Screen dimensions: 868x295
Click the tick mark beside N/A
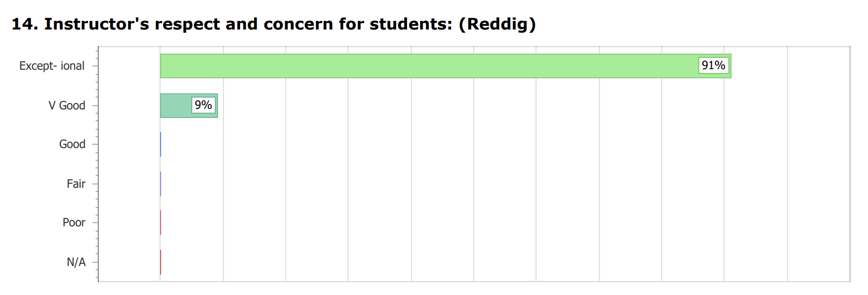coord(95,262)
